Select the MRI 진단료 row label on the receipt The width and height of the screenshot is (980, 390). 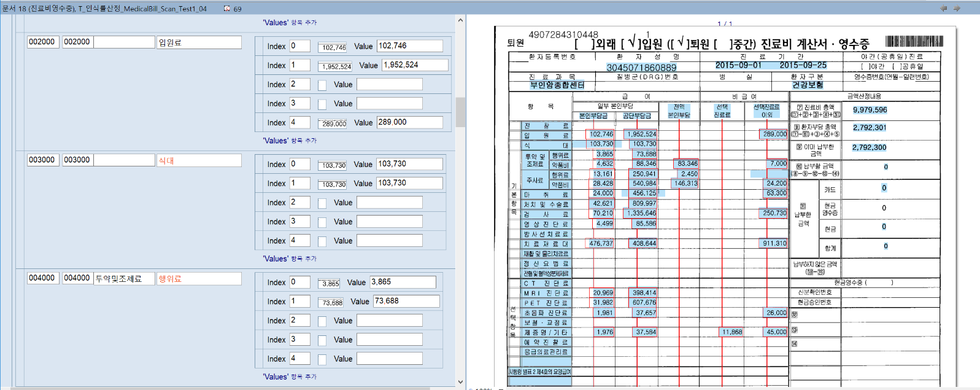coord(546,293)
